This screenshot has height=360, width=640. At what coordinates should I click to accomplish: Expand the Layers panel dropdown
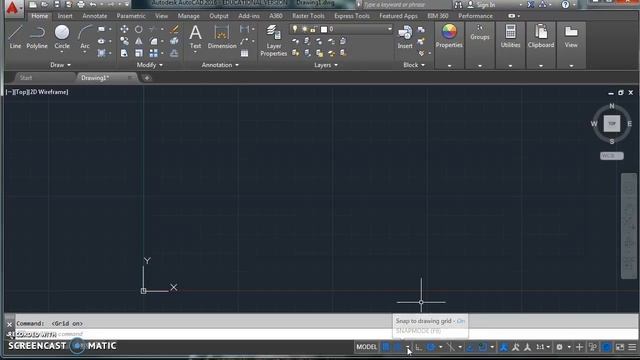[326, 65]
